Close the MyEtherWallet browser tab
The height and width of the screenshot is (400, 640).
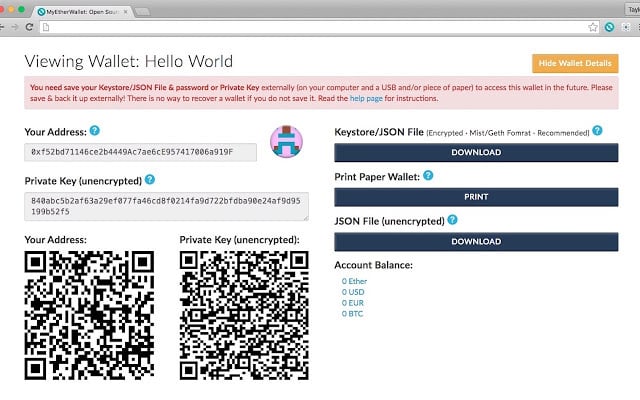126,12
